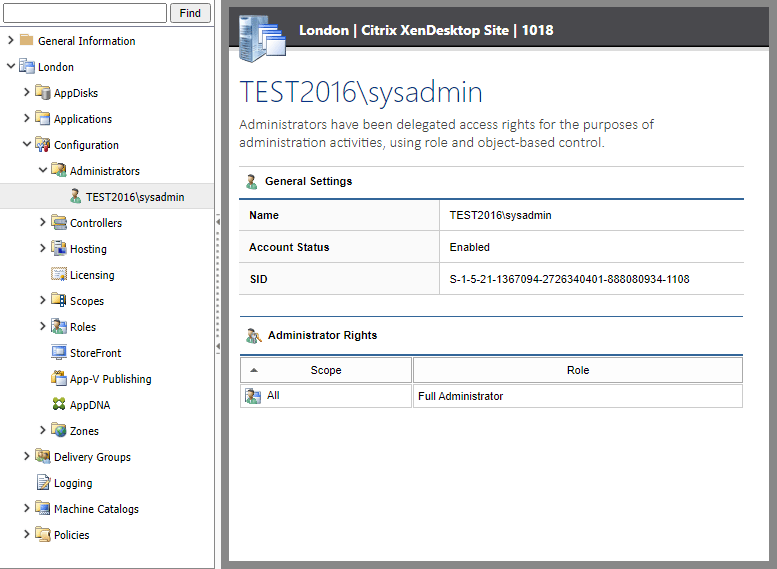Image resolution: width=777 pixels, height=569 pixels.
Task: Expand the Zones node
Action: click(x=42, y=430)
